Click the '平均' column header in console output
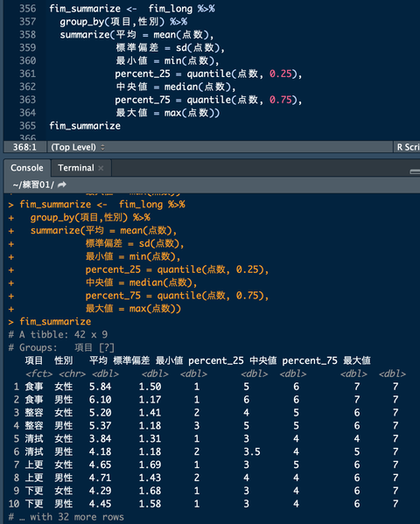 [98, 360]
